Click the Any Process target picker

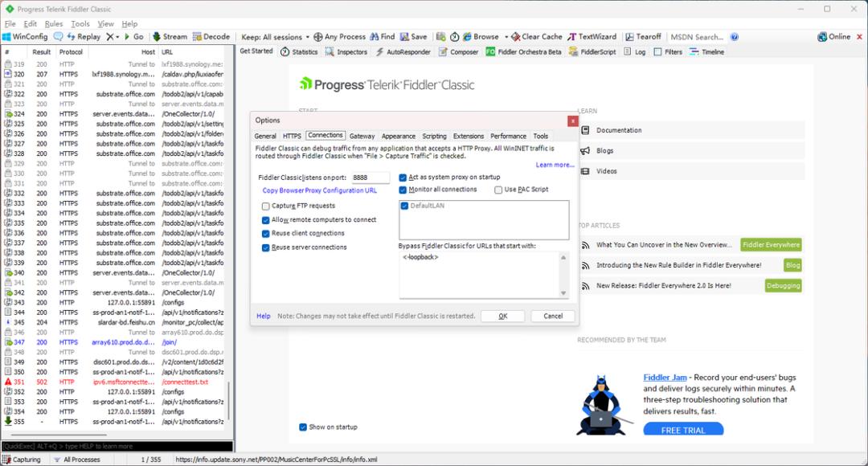click(339, 36)
